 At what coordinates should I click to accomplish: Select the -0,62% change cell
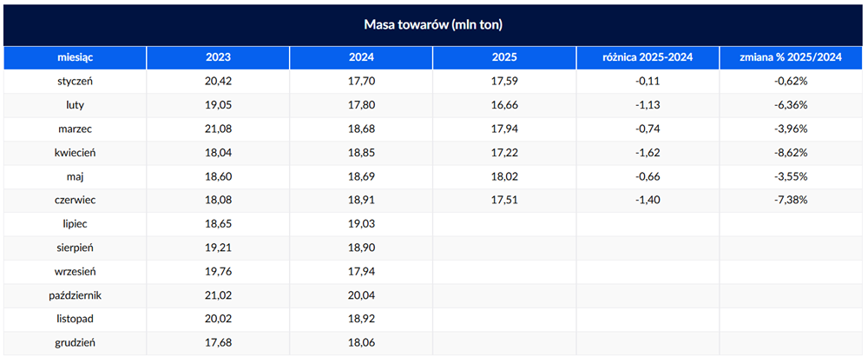tap(791, 82)
